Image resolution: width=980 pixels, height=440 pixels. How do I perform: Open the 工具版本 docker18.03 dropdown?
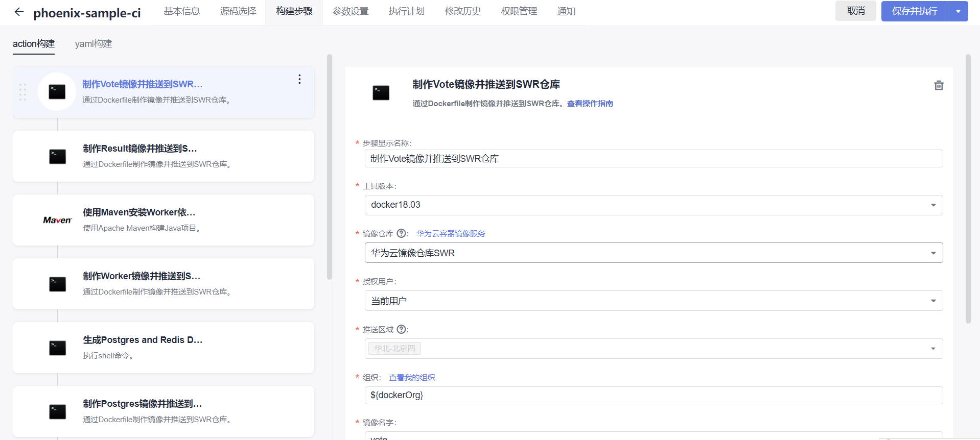[x=654, y=205]
